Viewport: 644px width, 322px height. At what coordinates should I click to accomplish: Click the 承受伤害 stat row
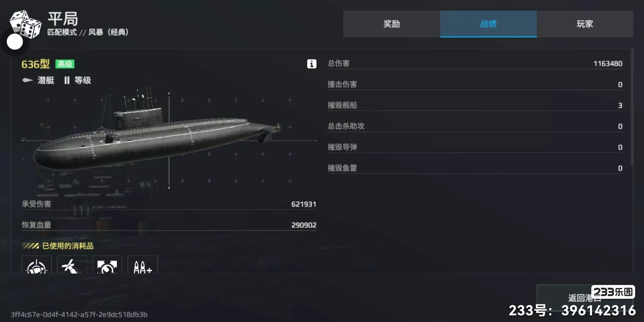coord(169,204)
